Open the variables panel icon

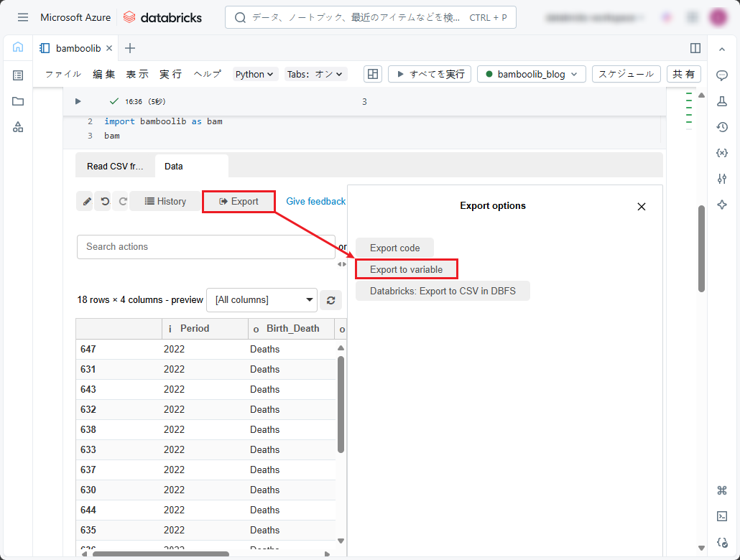[722, 153]
